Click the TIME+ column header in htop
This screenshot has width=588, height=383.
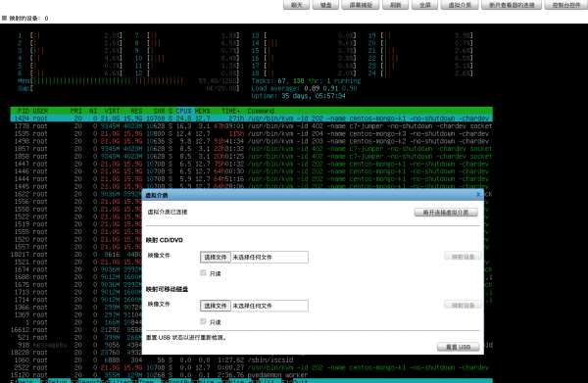(230, 111)
